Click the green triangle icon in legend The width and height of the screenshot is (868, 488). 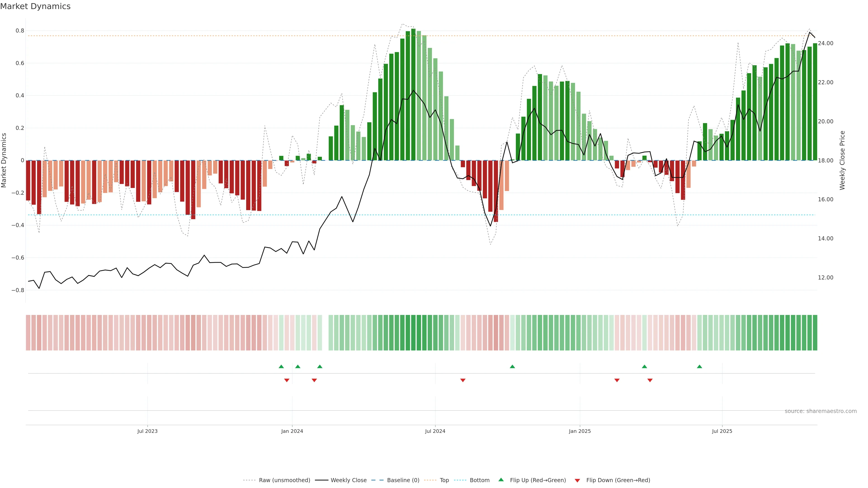(501, 480)
